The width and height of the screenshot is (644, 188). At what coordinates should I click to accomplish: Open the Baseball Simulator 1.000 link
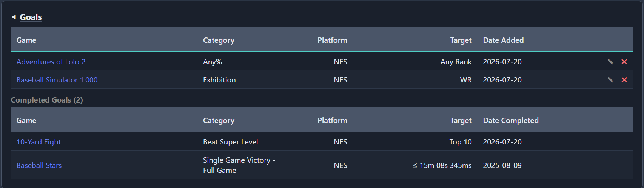click(57, 80)
